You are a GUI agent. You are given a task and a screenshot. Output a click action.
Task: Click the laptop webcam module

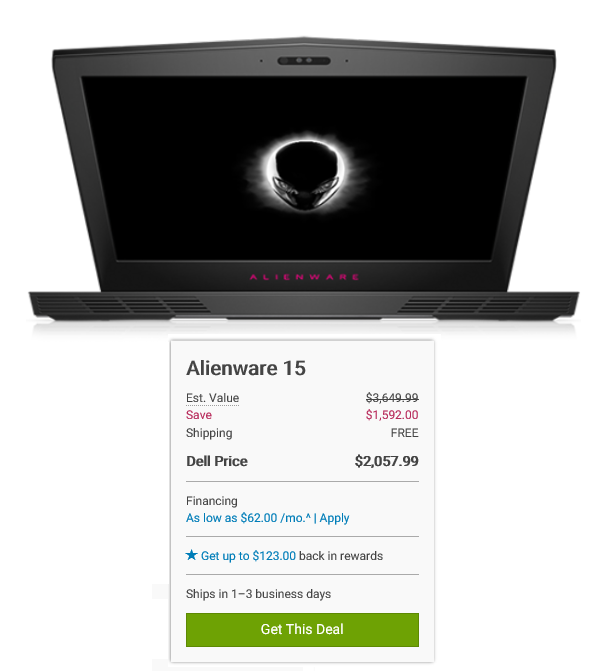point(304,61)
